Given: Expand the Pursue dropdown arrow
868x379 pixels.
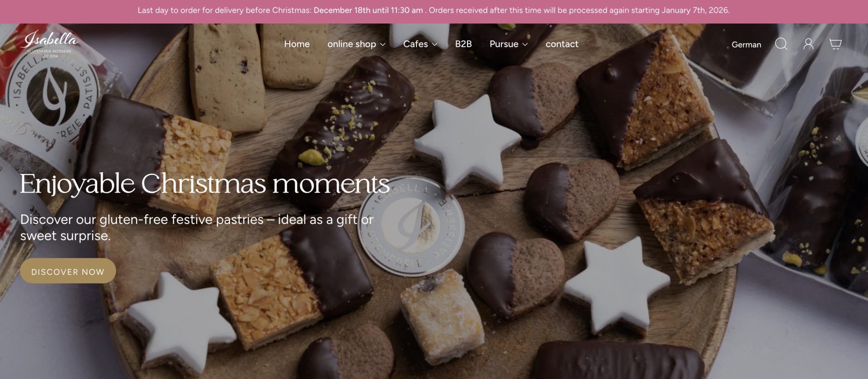Looking at the screenshot, I should point(525,44).
